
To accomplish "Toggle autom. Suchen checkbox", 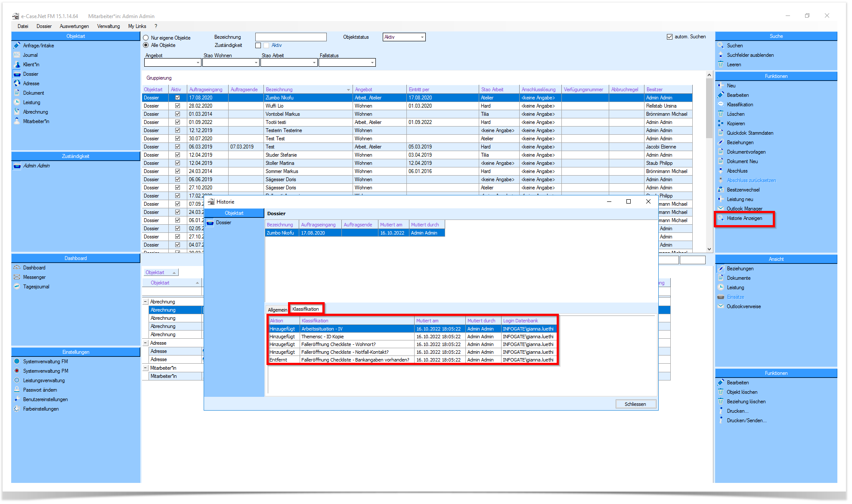I will (x=669, y=37).
